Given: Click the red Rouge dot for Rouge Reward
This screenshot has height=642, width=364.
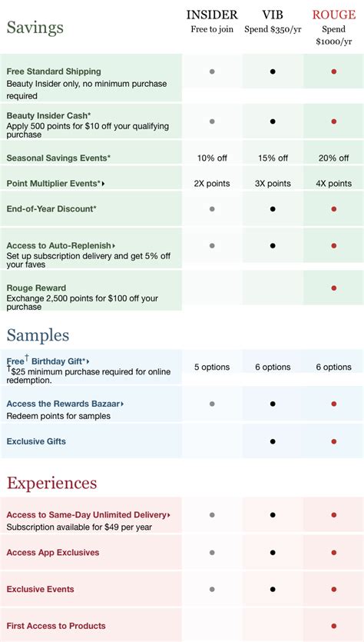Looking at the screenshot, I should (334, 288).
